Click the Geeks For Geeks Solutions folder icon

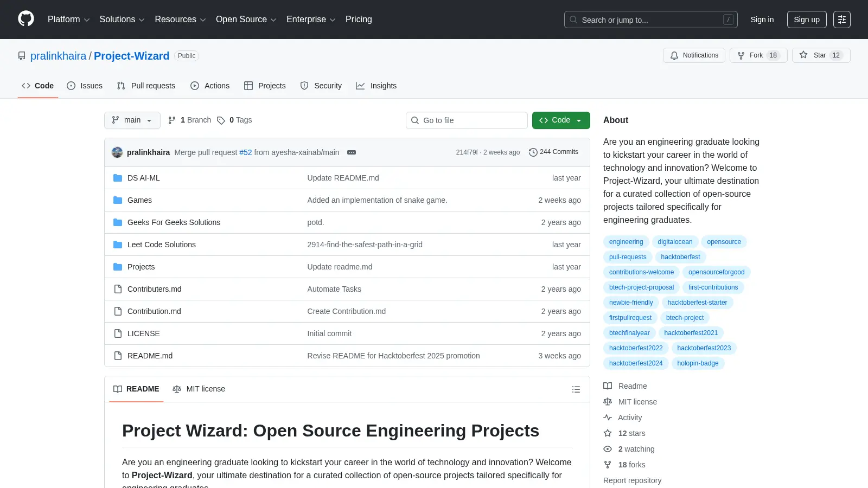[118, 222]
